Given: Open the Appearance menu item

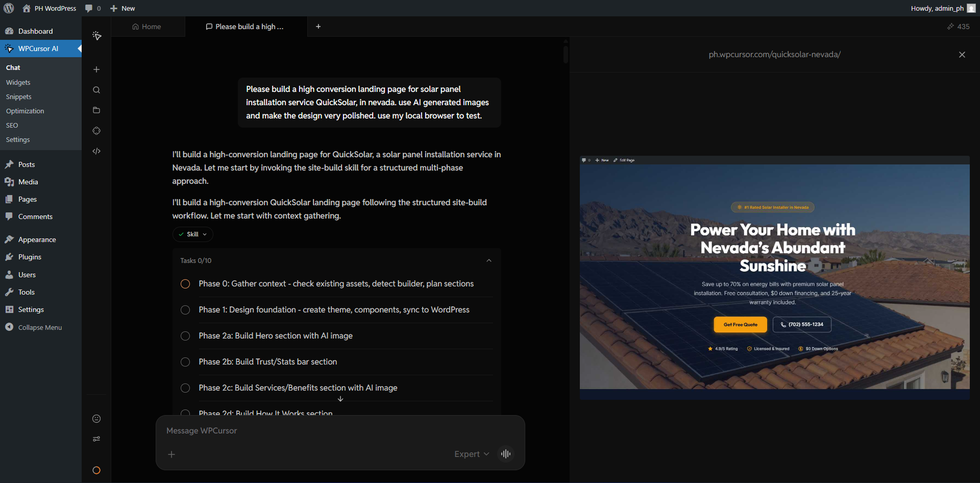Looking at the screenshot, I should point(36,239).
